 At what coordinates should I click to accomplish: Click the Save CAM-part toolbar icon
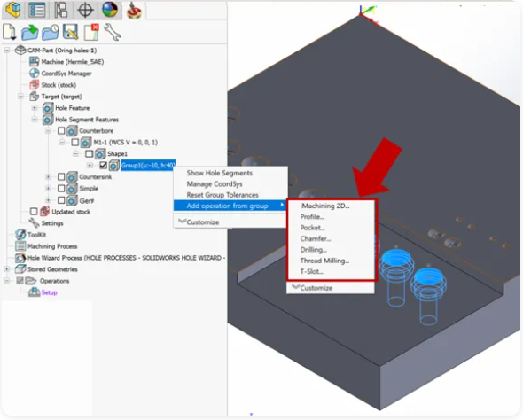click(70, 32)
